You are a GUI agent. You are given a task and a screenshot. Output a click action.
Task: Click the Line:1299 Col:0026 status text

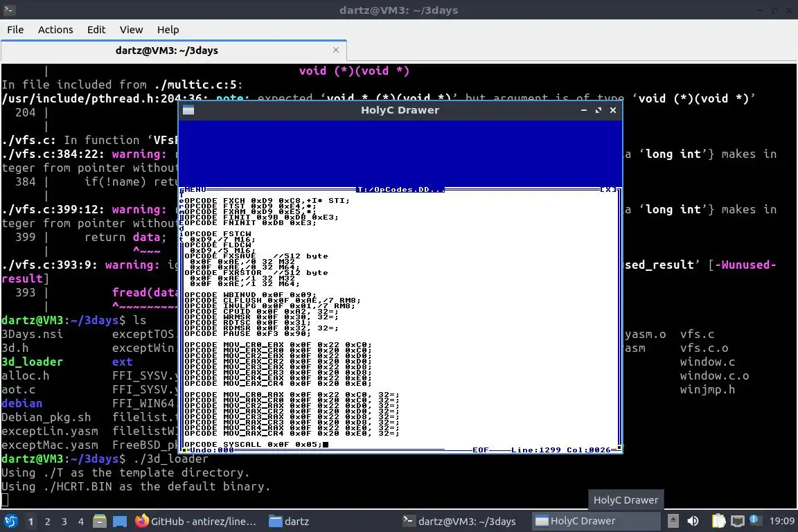pyautogui.click(x=560, y=450)
